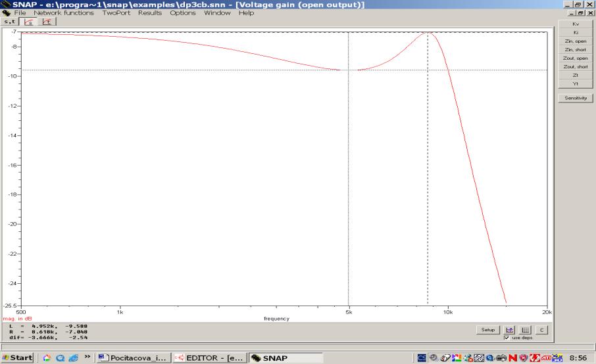Image resolution: width=596 pixels, height=364 pixels.
Task: Launch the blue Q quick launch icon
Action: click(60, 357)
